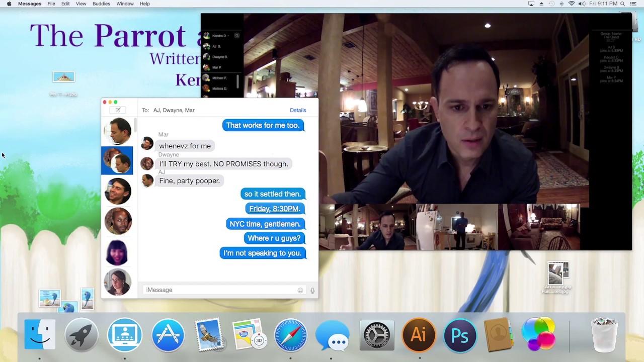
Task: Open the volume control in menu bar
Action: (x=582, y=4)
